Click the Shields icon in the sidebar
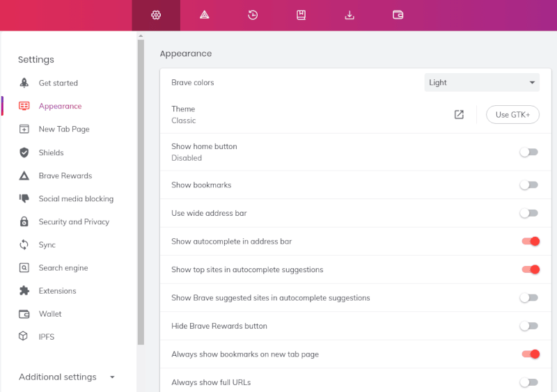Viewport: 557px width, 392px height. 24,152
